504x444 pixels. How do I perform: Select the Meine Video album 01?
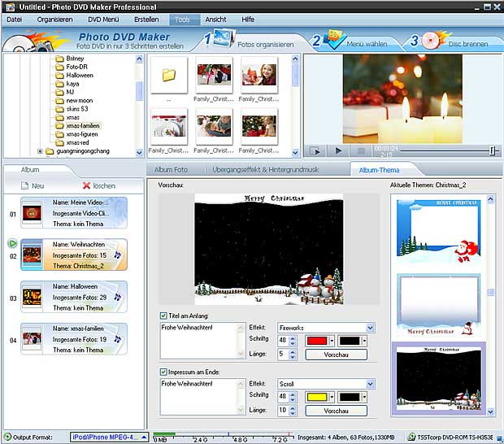coord(74,213)
